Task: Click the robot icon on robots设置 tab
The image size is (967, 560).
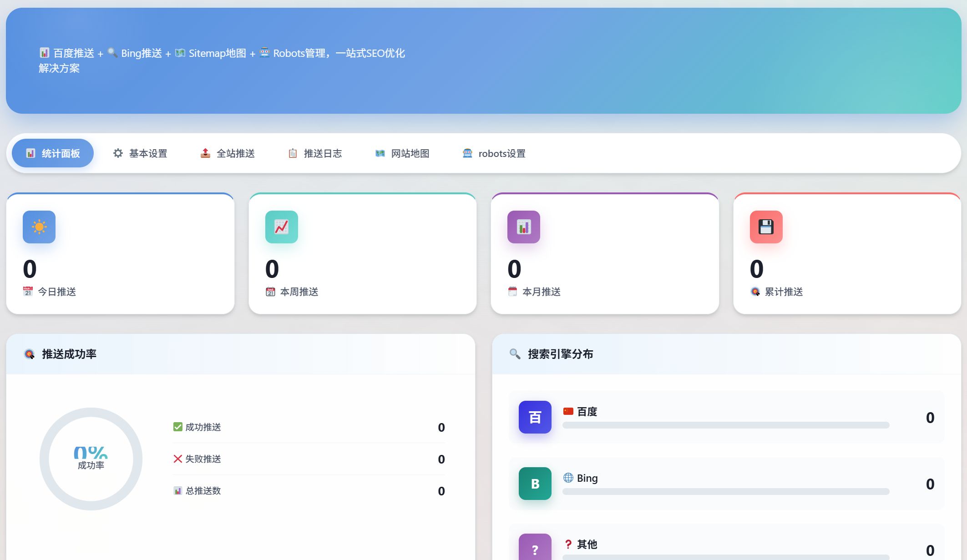Action: (x=467, y=153)
